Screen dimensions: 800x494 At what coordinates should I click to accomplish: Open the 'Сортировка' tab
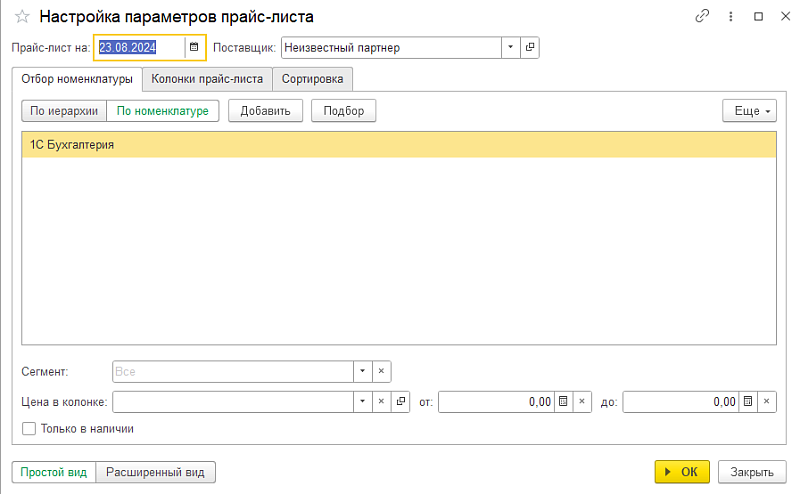[x=312, y=78]
